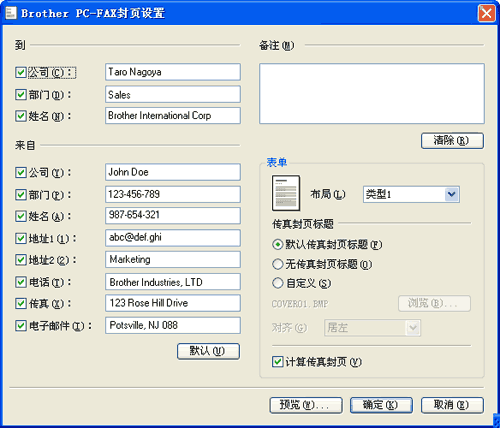Viewport: 500px width, 428px height.
Task: Click the PC-FAX title bar document icon
Action: click(11, 13)
